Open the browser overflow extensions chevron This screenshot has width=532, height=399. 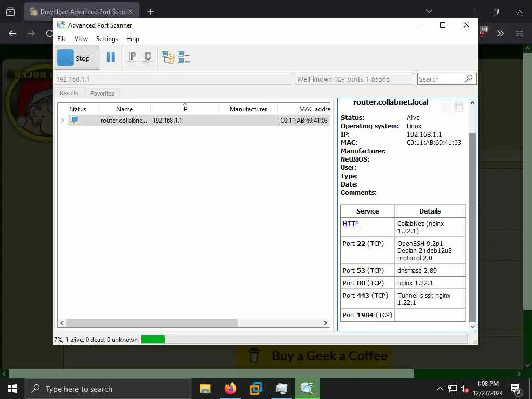click(500, 33)
